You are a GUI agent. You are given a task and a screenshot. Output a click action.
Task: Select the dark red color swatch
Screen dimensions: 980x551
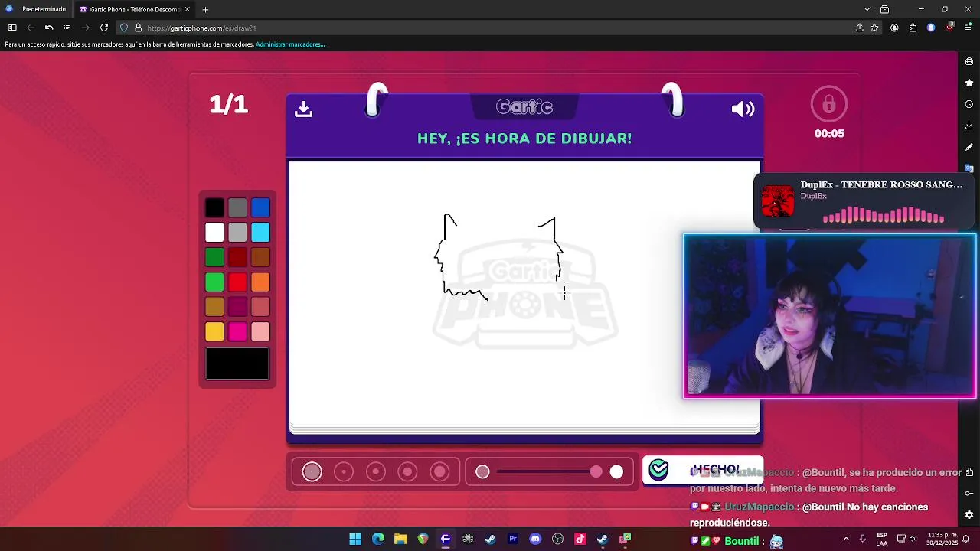click(237, 257)
